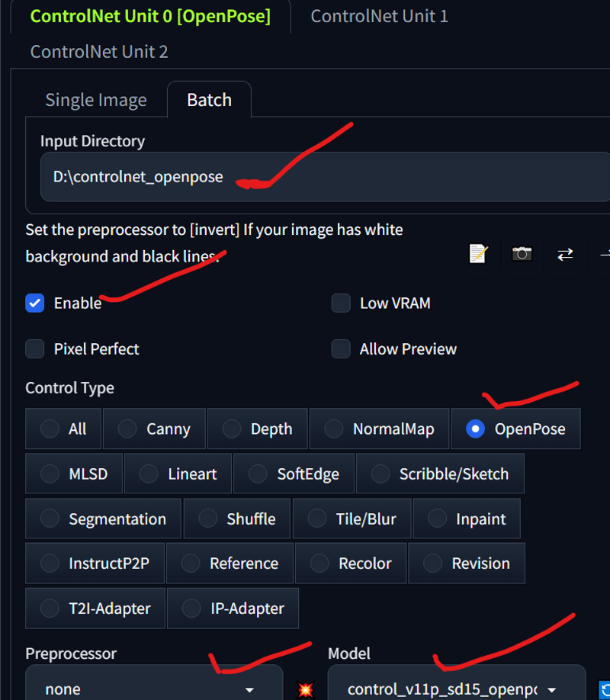
Task: Select the Canny control type
Action: [154, 429]
